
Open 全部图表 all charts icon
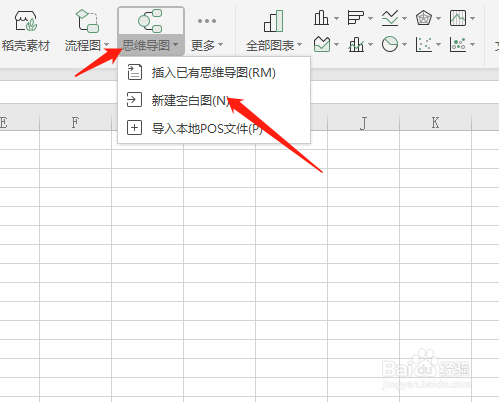[274, 21]
